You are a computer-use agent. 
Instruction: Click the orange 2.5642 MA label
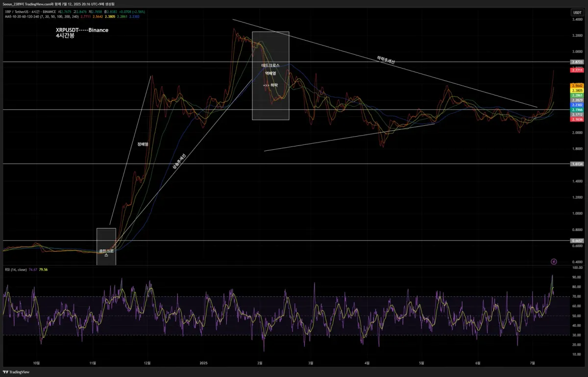(577, 86)
